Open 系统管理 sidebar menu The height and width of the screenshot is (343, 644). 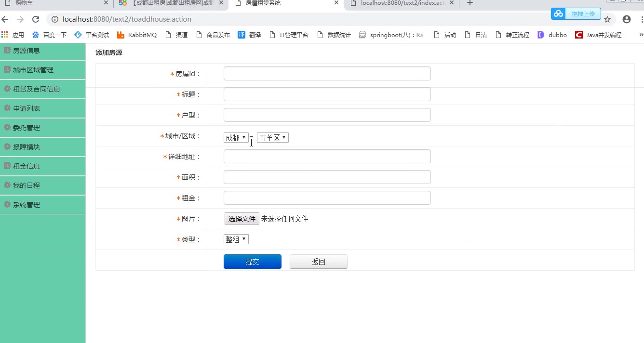(x=42, y=205)
